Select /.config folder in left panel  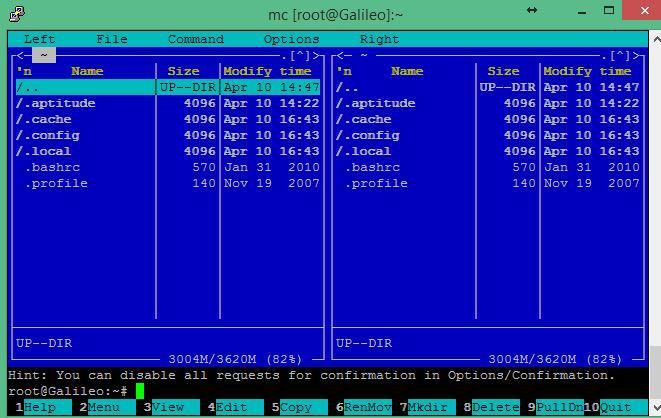pos(168,135)
